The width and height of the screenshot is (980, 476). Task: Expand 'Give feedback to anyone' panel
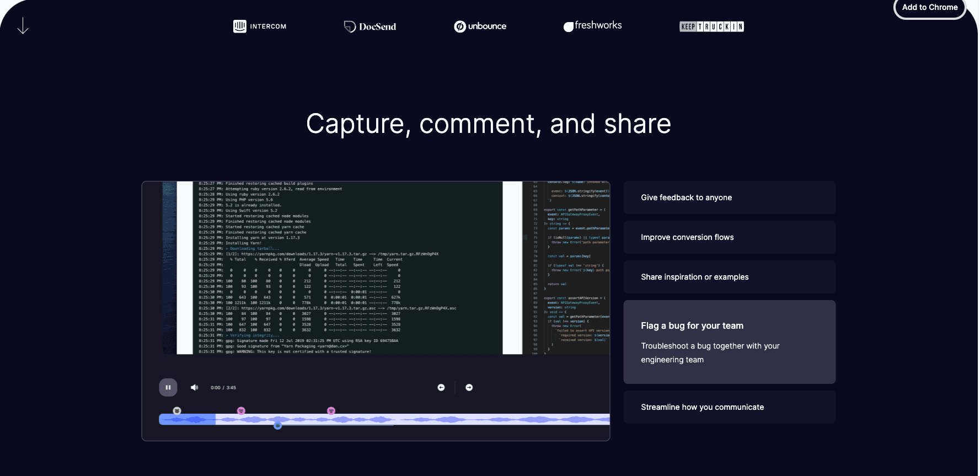(x=729, y=197)
